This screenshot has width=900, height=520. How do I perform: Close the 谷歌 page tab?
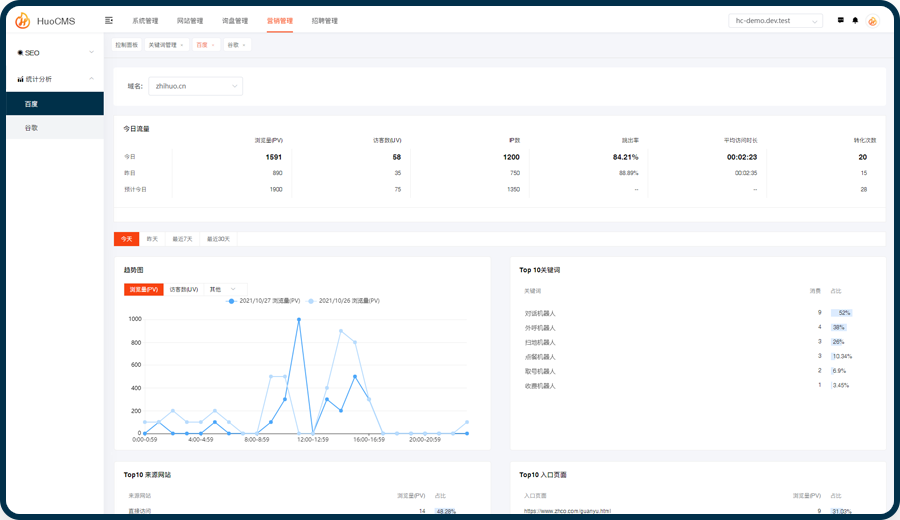tap(244, 45)
